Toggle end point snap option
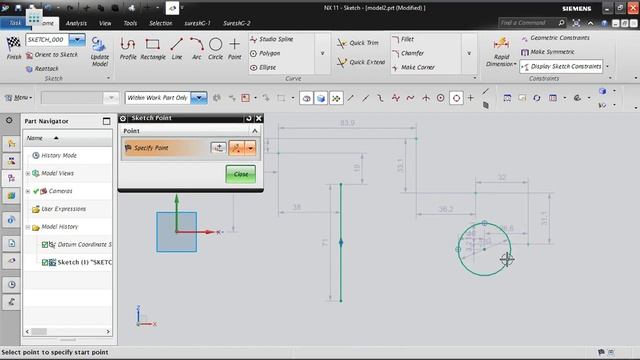This screenshot has height=360, width=640. pyautogui.click(x=351, y=98)
